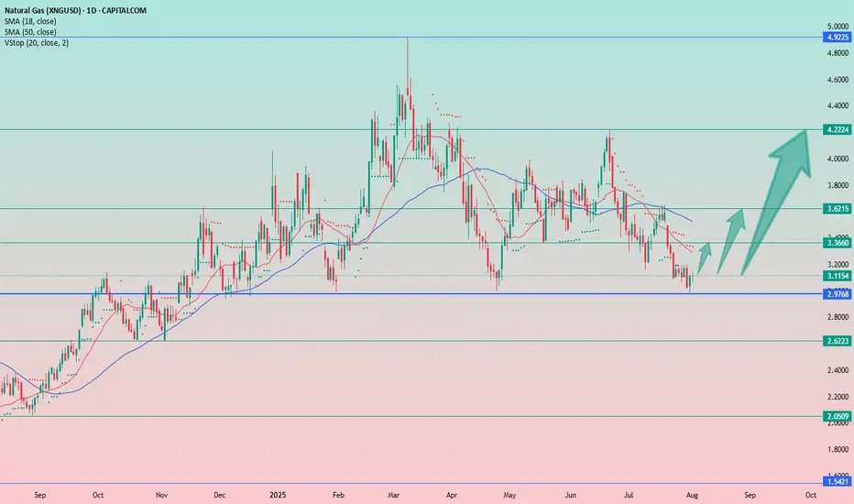The height and width of the screenshot is (504, 854).
Task: Click the 2.6223 price level label
Action: point(838,341)
